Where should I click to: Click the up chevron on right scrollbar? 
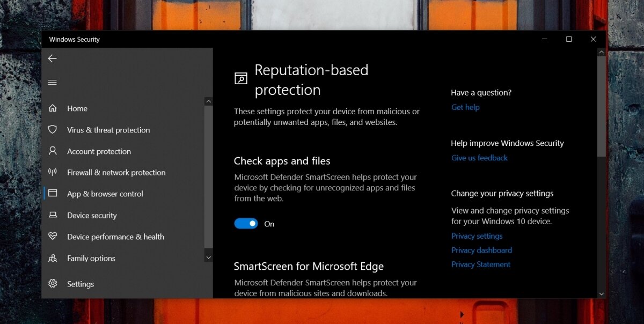tap(602, 51)
